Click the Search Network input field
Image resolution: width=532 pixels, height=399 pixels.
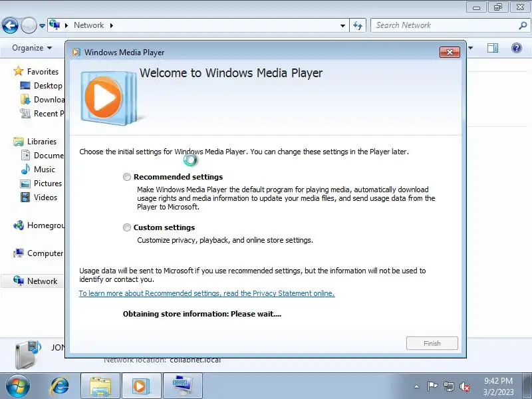coord(444,25)
